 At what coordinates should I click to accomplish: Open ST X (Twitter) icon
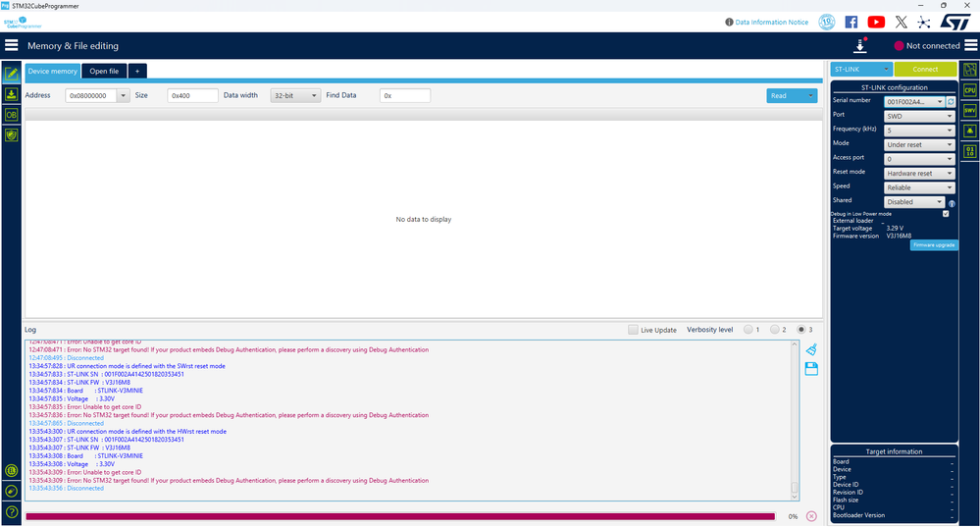tap(901, 22)
